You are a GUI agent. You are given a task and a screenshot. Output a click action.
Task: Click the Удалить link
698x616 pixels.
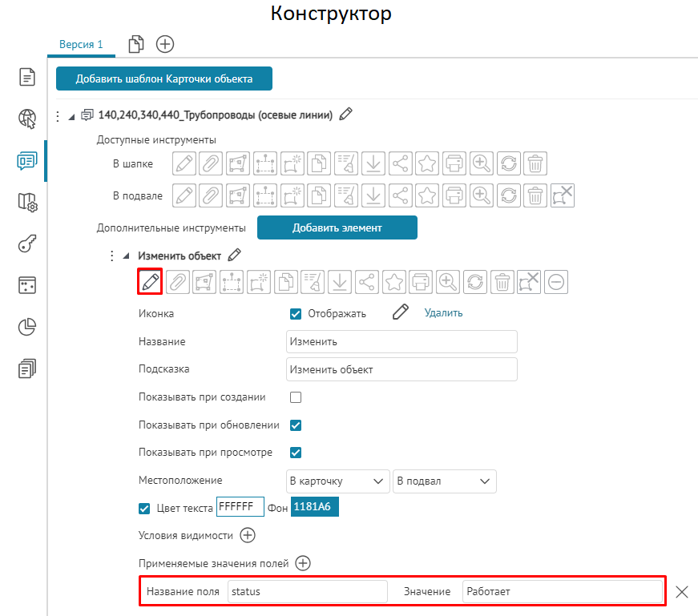[443, 313]
